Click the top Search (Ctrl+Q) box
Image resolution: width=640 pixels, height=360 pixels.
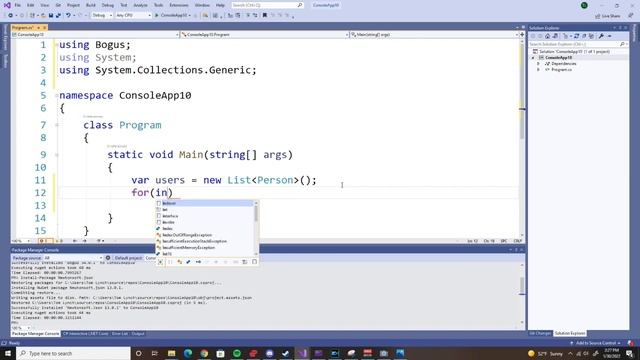(267, 5)
